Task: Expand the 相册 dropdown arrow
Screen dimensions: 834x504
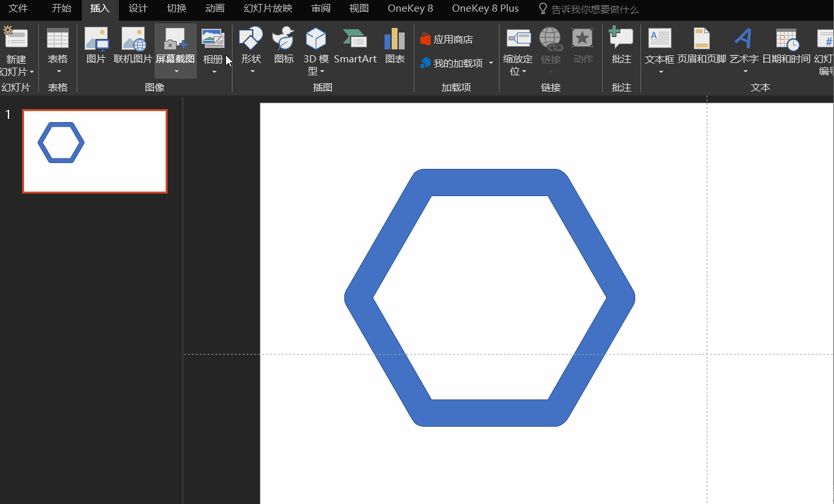Action: pos(214,71)
